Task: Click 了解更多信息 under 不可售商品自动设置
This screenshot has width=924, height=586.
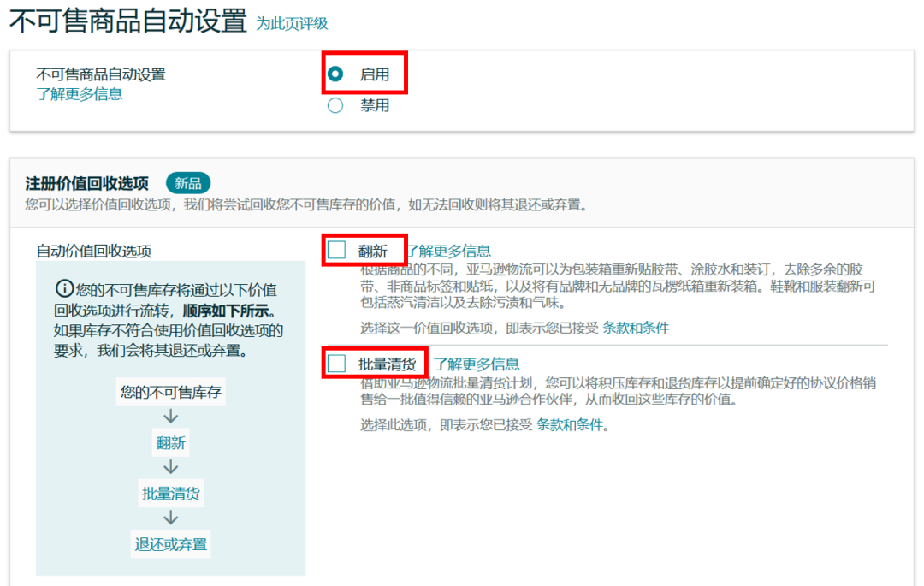Action: click(x=80, y=93)
